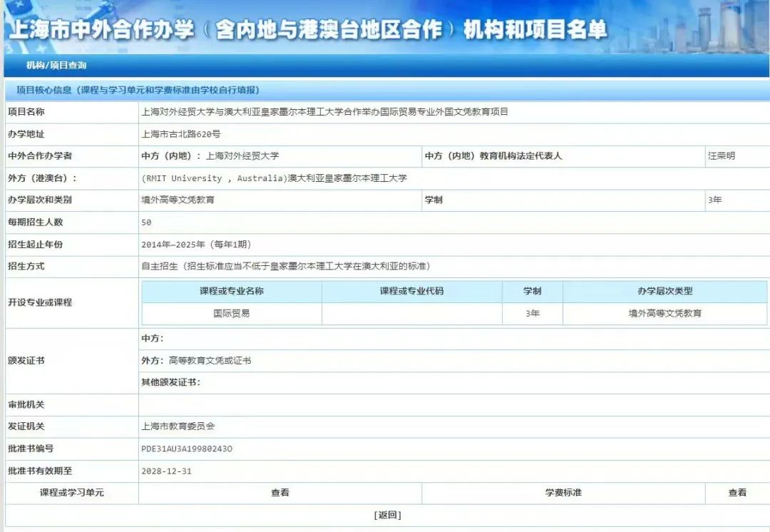Click the [返回] link
770x532 pixels.
[387, 515]
